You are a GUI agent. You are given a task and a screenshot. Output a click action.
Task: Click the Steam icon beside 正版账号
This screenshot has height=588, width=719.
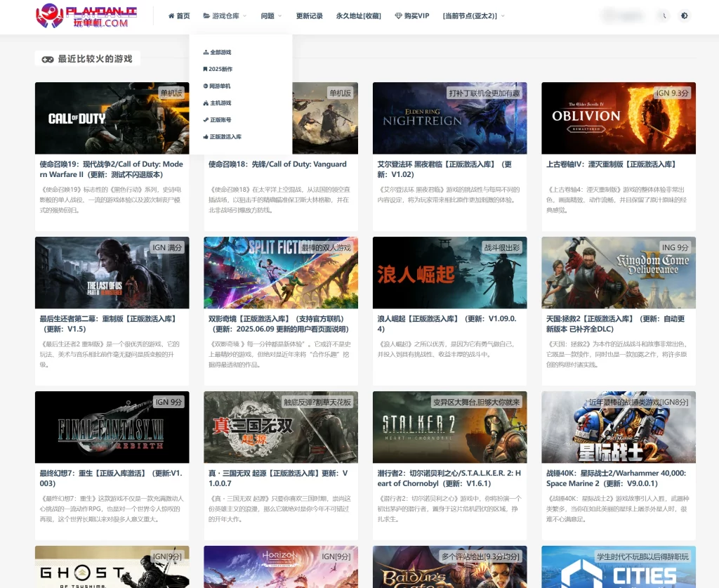206,120
